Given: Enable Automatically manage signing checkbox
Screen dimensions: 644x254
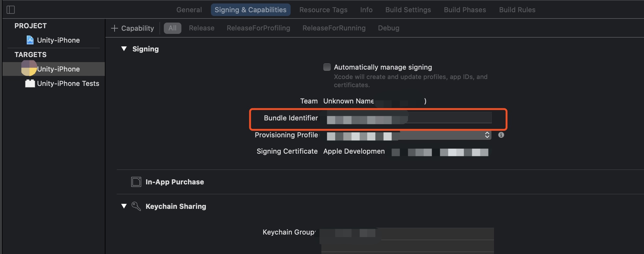Looking at the screenshot, I should click(x=327, y=67).
